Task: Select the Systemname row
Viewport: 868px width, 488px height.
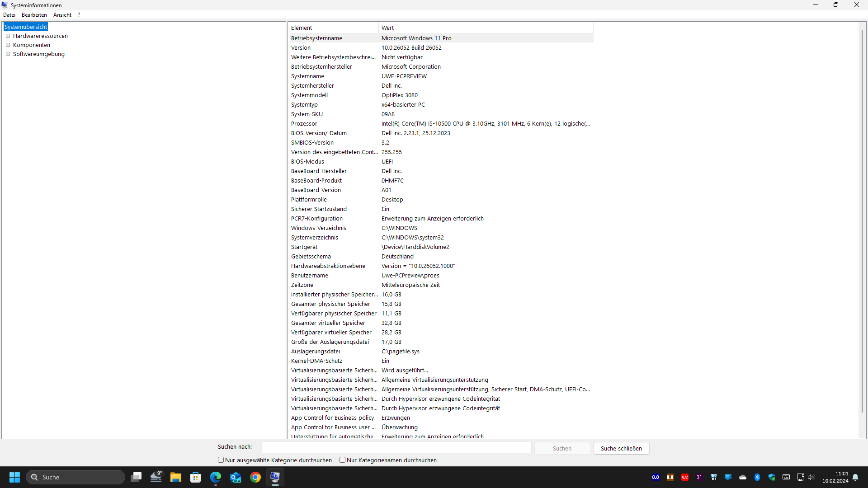Action: click(441, 76)
